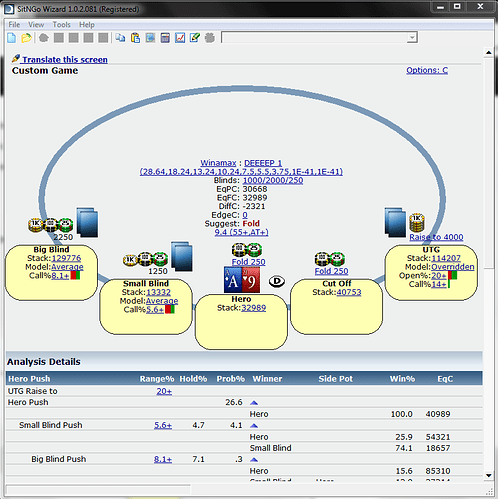Open the Tools menu
498x499 pixels.
click(x=61, y=25)
